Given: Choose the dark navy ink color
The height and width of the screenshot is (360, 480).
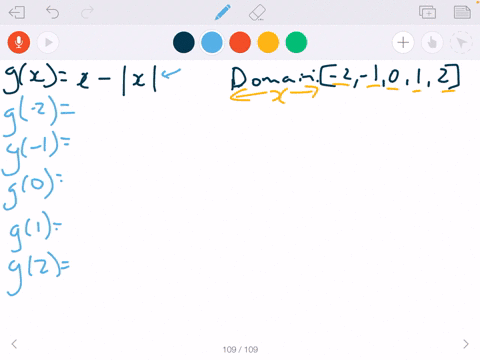Looking at the screenshot, I should pyautogui.click(x=184, y=42).
